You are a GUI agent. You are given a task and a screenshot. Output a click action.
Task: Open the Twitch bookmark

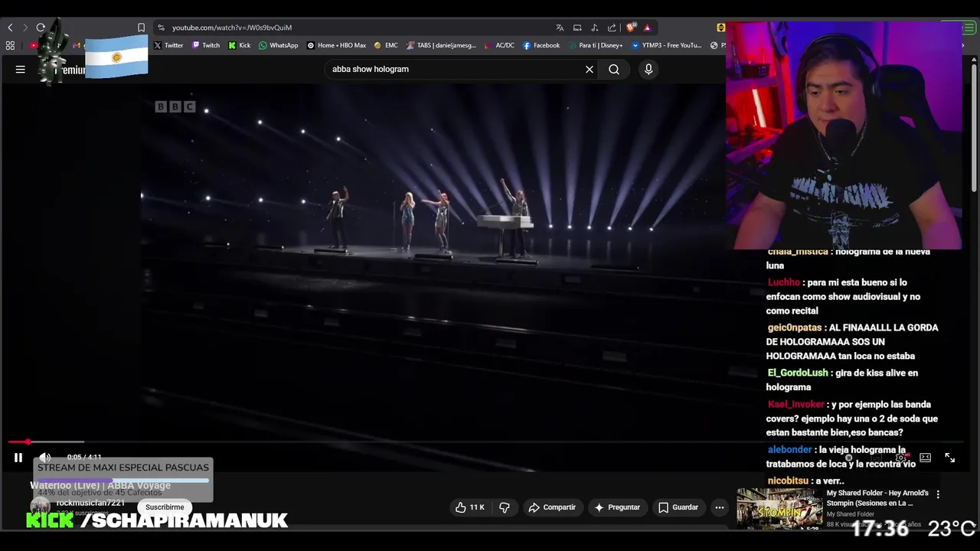click(x=206, y=45)
